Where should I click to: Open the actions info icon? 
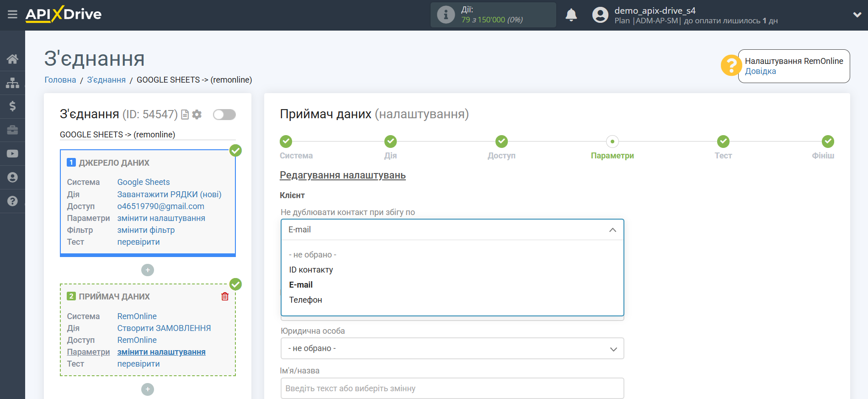[446, 15]
